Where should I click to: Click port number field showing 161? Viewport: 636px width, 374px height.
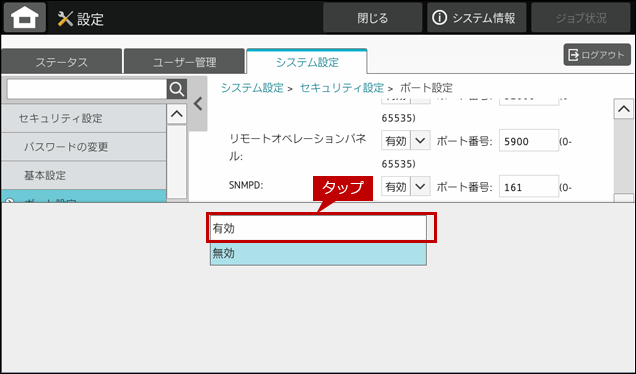(529, 187)
